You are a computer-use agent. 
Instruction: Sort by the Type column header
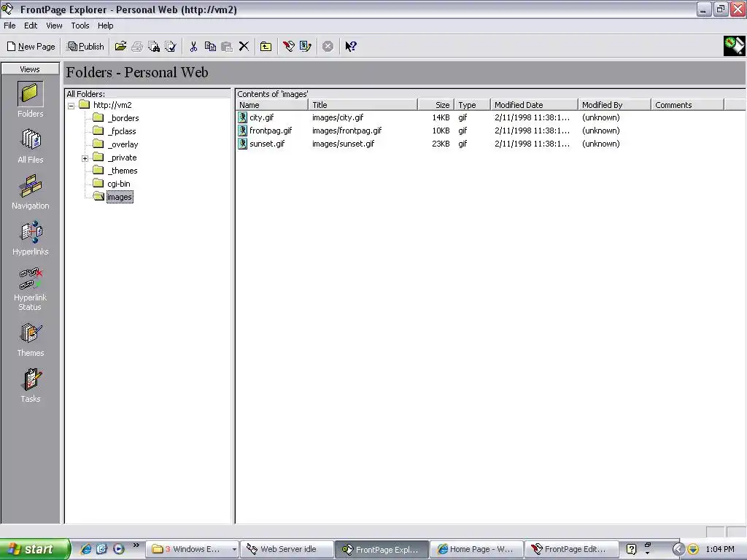472,105
